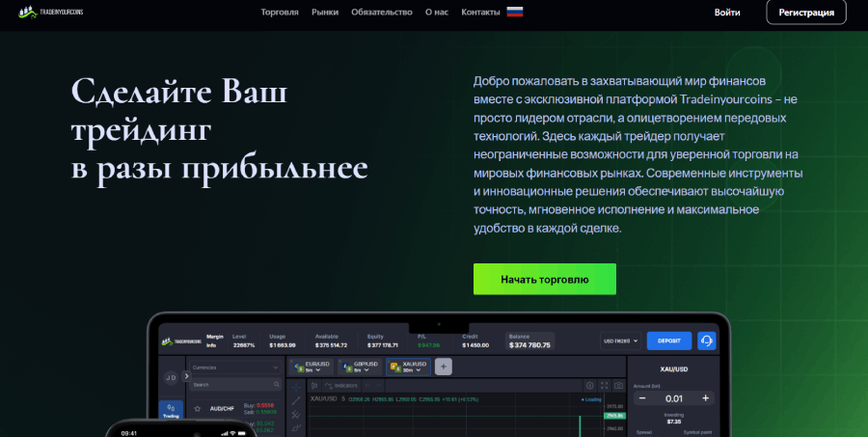Click the Tradeinyourcoins logo inside platform preview
868x437 pixels.
coord(181,341)
